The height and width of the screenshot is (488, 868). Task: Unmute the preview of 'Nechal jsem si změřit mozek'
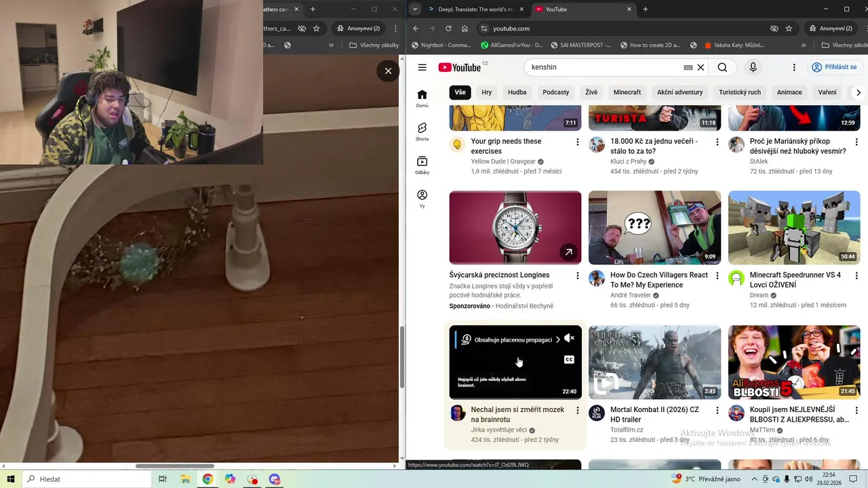(569, 338)
